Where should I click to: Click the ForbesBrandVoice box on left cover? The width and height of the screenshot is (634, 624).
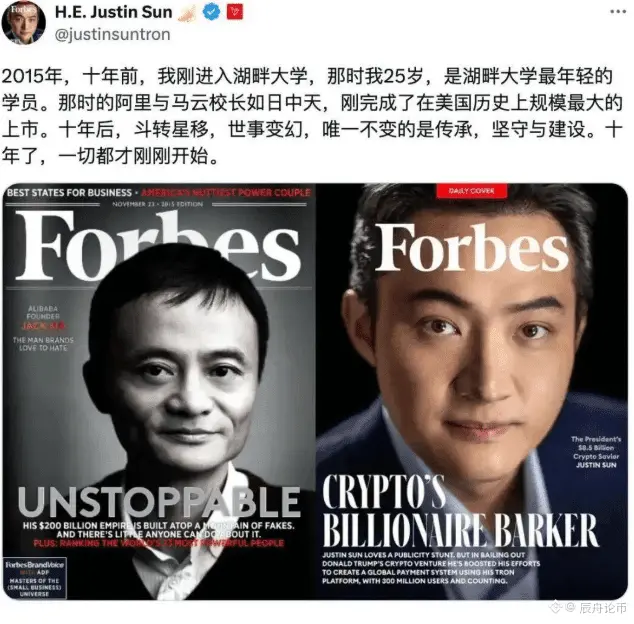[x=35, y=578]
